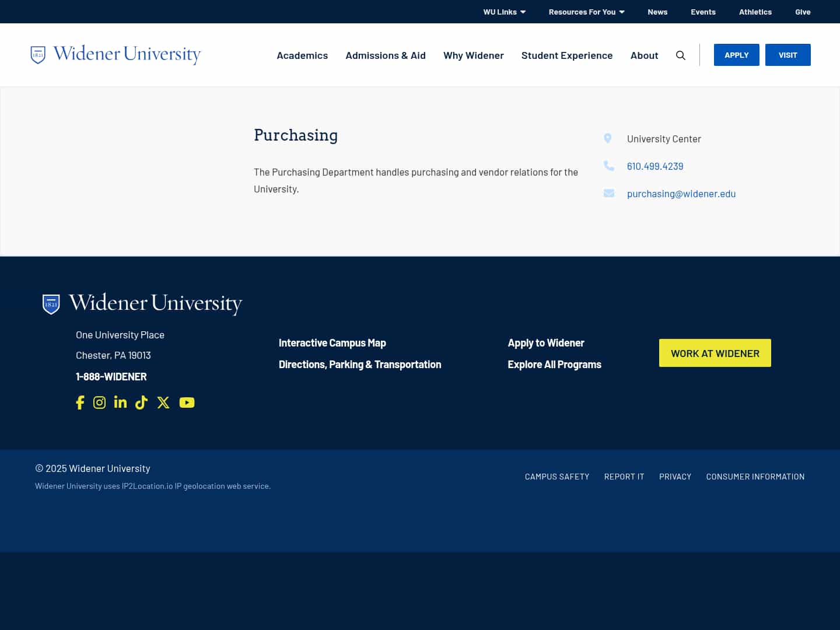Call the 610.499.4239 phone link
The width and height of the screenshot is (840, 630).
(654, 166)
